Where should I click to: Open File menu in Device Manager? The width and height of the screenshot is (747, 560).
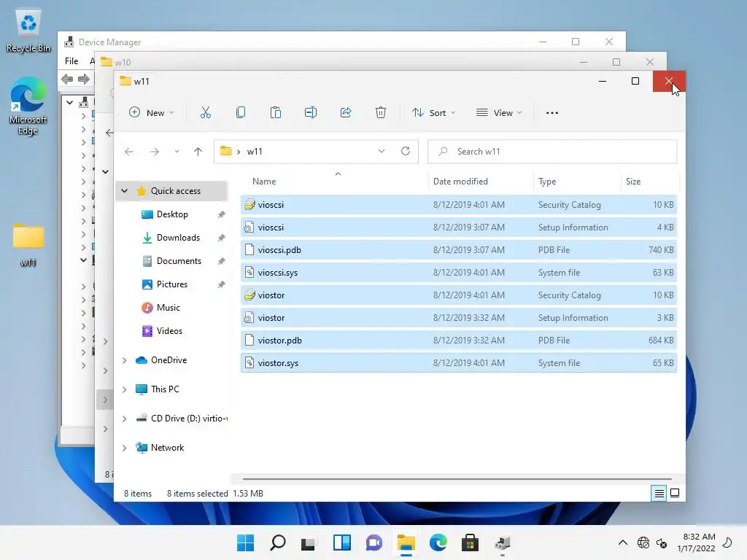pyautogui.click(x=71, y=61)
